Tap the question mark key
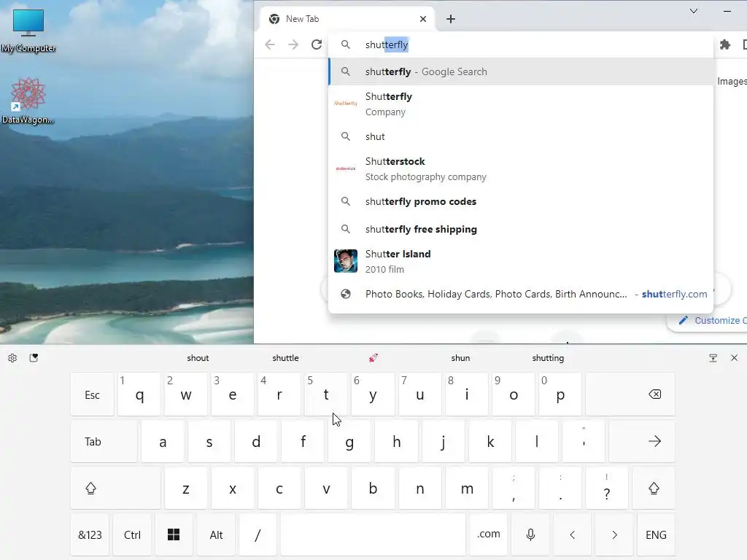The width and height of the screenshot is (747, 560). pos(607,488)
